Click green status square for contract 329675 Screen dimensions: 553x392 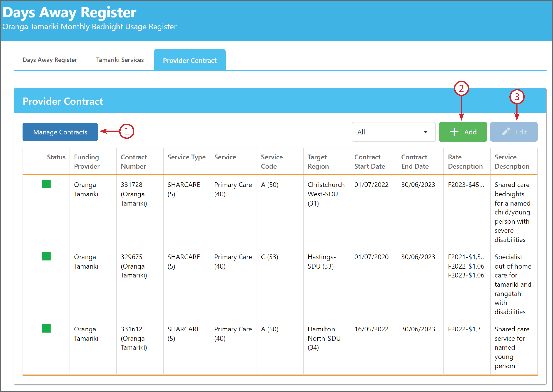pos(46,256)
